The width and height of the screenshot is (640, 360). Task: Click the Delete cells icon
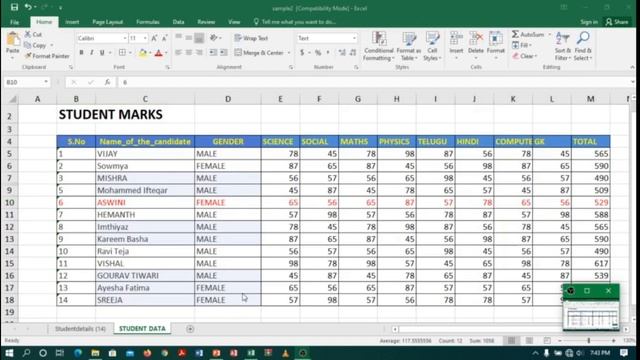pyautogui.click(x=476, y=39)
